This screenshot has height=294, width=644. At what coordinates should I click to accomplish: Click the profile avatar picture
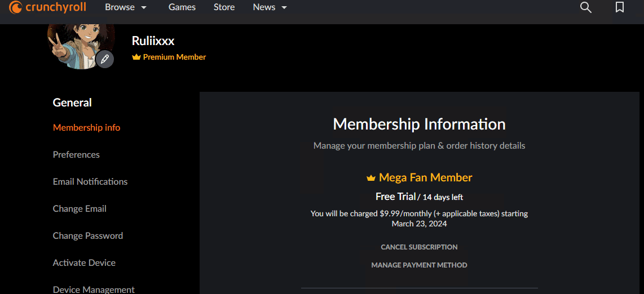click(x=76, y=44)
